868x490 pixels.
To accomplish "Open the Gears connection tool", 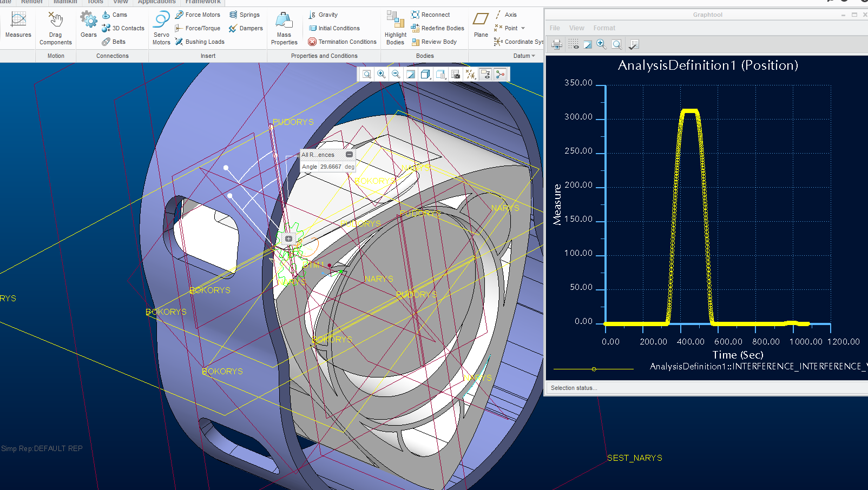I will [x=89, y=25].
